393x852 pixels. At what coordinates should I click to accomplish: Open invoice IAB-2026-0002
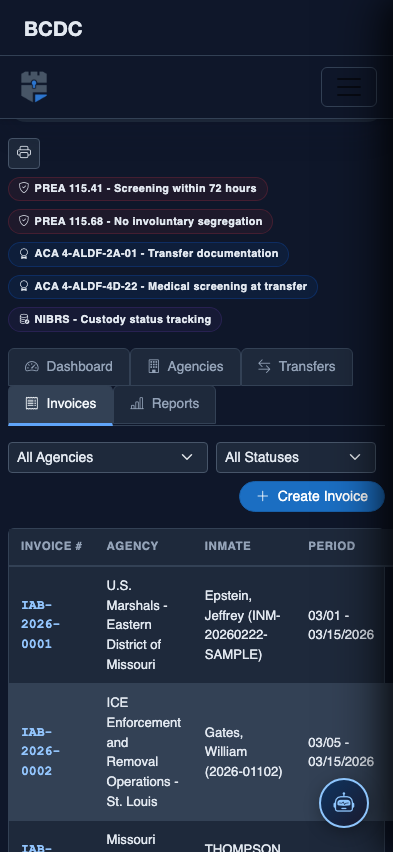40,751
